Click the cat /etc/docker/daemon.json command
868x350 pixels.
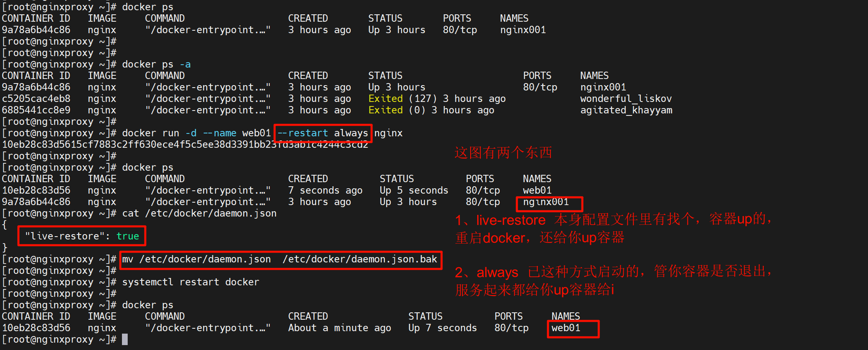199,214
